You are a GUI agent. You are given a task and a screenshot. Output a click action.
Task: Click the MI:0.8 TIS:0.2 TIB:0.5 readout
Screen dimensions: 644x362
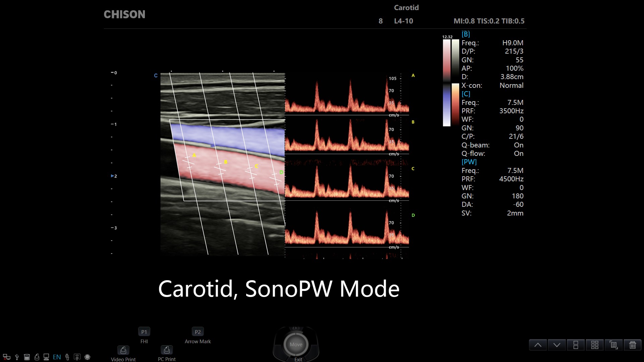489,21
